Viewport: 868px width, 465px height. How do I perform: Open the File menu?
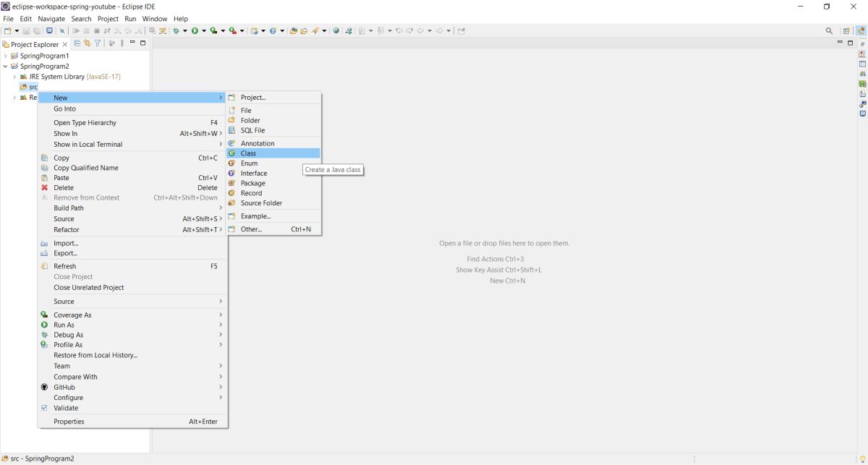coord(9,19)
